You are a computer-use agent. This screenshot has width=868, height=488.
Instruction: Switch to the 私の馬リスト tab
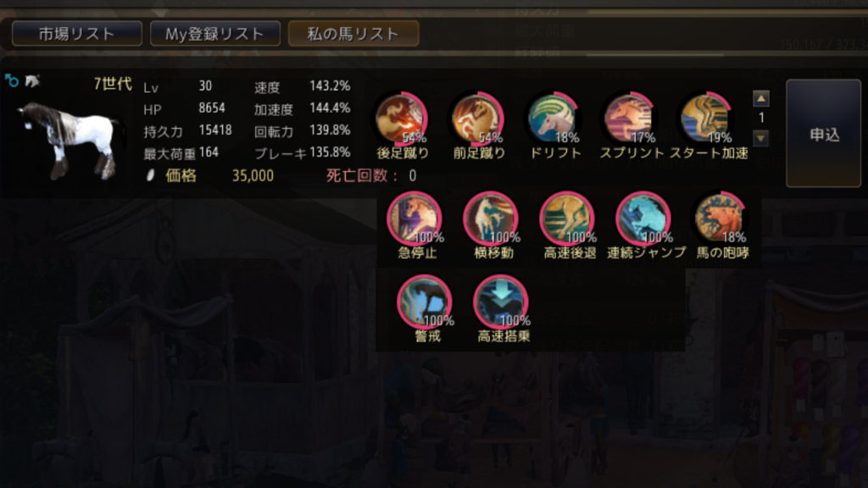pyautogui.click(x=353, y=34)
